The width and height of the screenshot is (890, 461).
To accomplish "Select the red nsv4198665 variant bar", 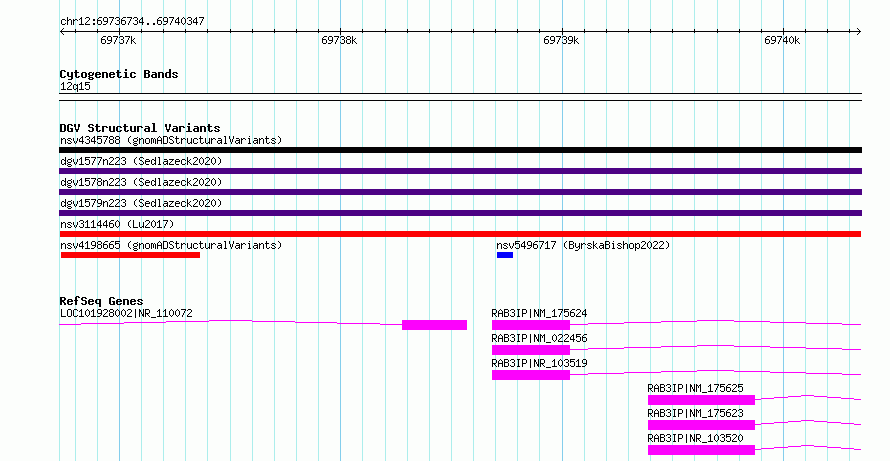I will [130, 255].
